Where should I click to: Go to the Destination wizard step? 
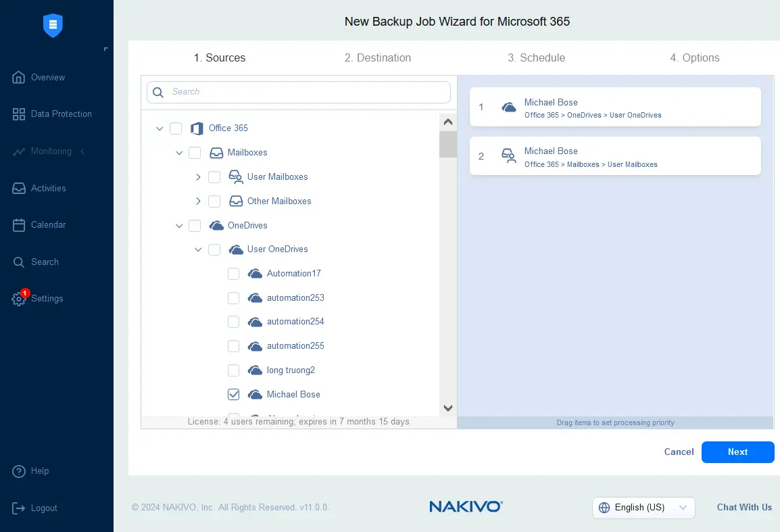click(378, 57)
